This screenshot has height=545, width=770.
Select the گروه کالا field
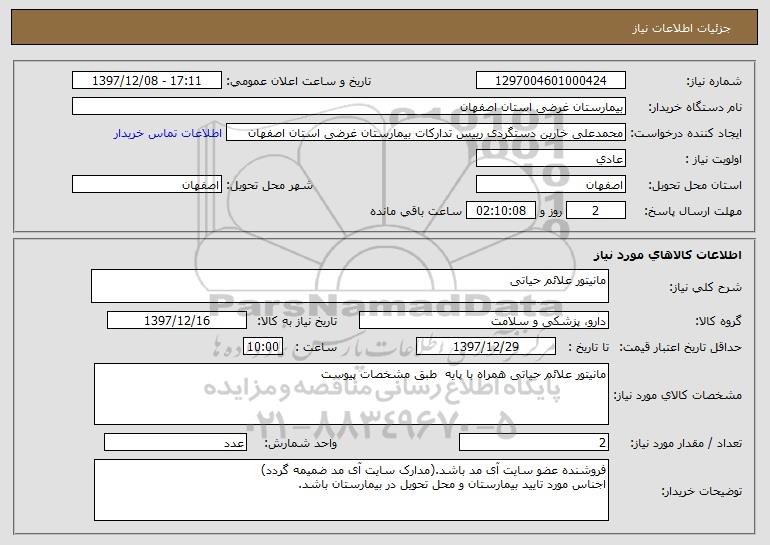pyautogui.click(x=484, y=321)
